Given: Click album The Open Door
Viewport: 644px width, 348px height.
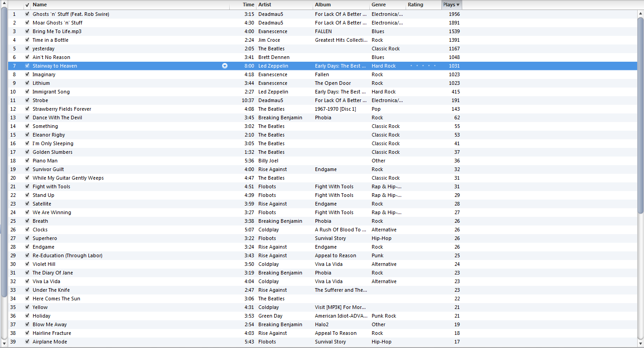Looking at the screenshot, I should (333, 83).
